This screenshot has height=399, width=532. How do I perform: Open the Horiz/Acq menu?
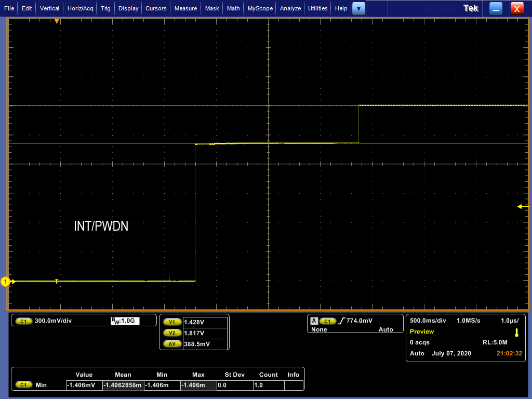pyautogui.click(x=81, y=8)
